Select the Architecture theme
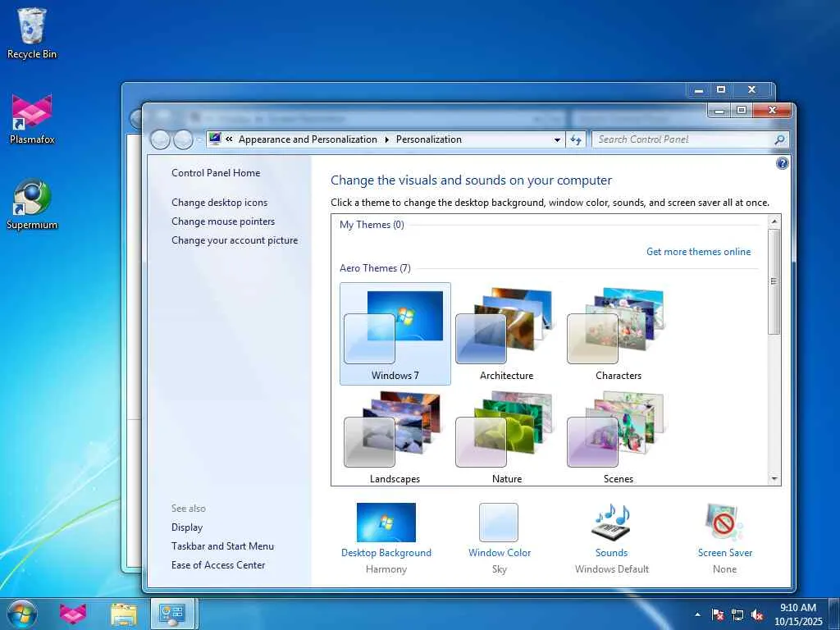Viewport: 840px width, 630px height. (x=507, y=334)
